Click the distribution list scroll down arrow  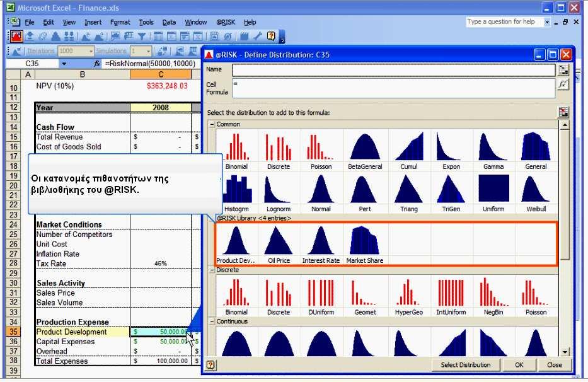point(565,352)
